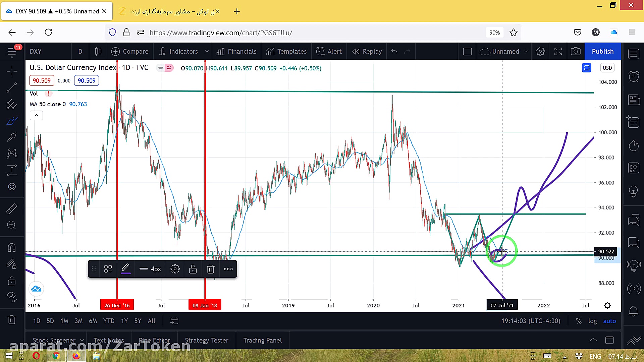This screenshot has height=362, width=644.
Task: Take a chart snapshot with camera icon
Action: [x=576, y=51]
